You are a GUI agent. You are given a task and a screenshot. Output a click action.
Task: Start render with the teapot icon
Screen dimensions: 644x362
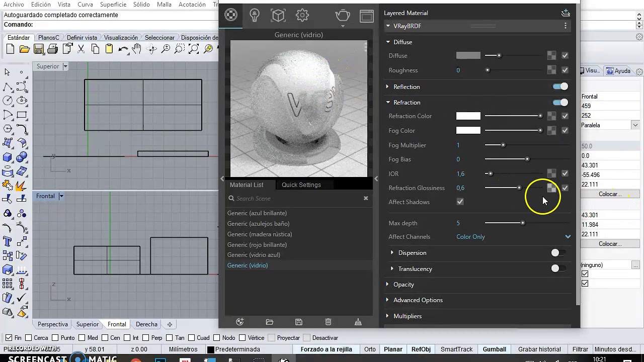pyautogui.click(x=343, y=15)
